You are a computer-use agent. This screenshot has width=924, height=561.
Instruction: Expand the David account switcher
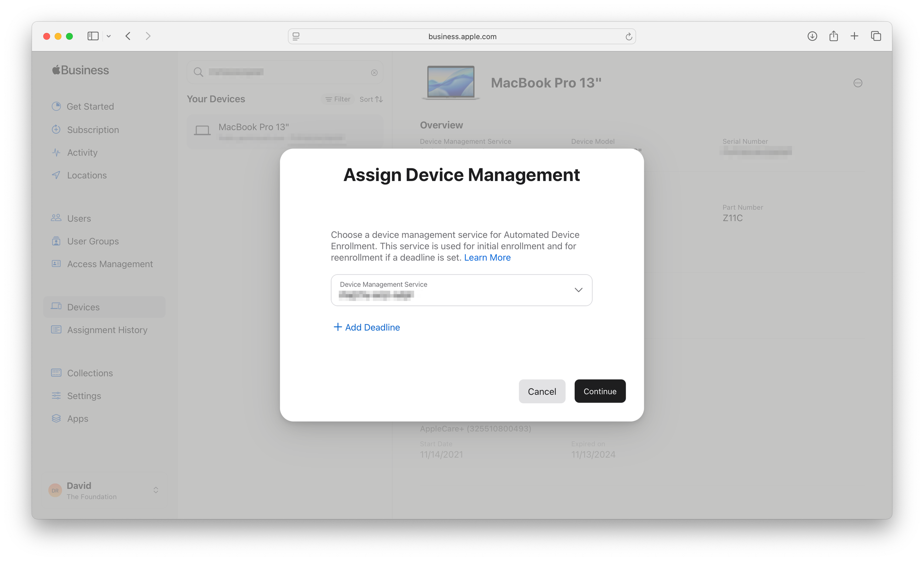(156, 490)
